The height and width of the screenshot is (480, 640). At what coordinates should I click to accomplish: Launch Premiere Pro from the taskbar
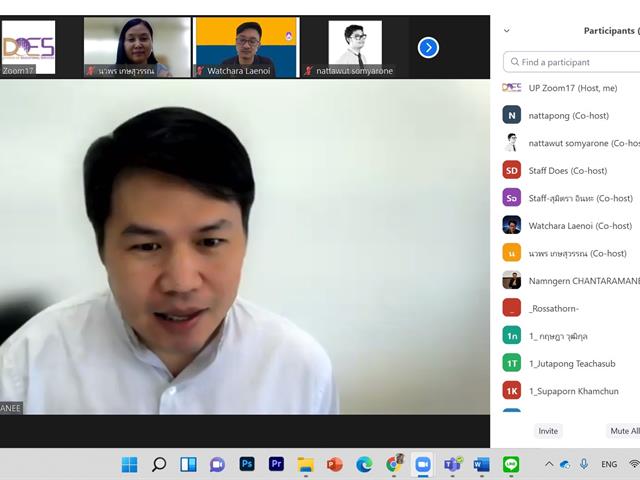[x=276, y=464]
